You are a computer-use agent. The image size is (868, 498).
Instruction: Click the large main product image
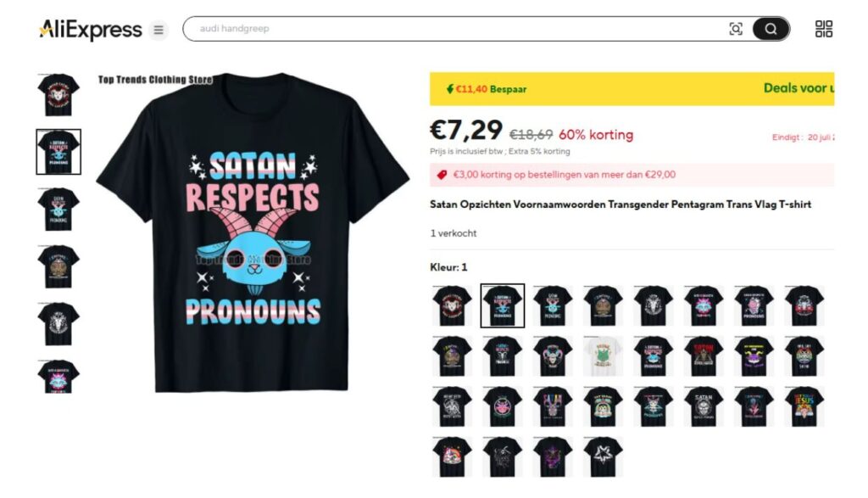(x=253, y=232)
